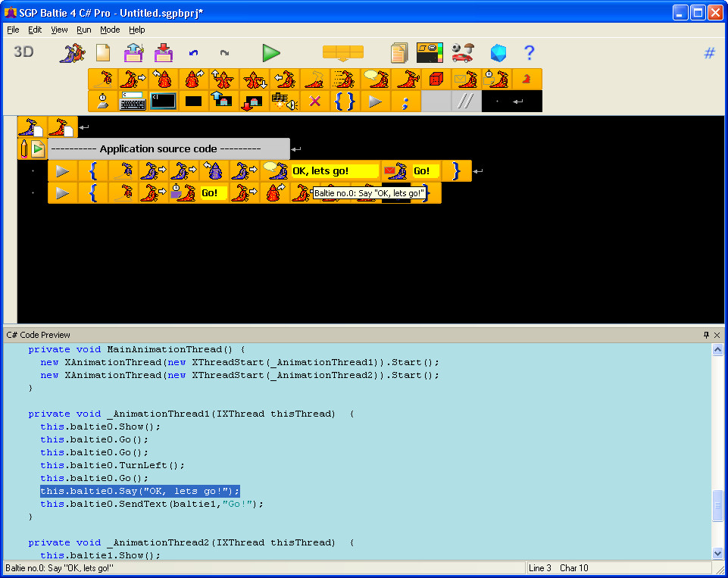This screenshot has height=578, width=728.
Task: Open the Help menu
Action: point(137,30)
